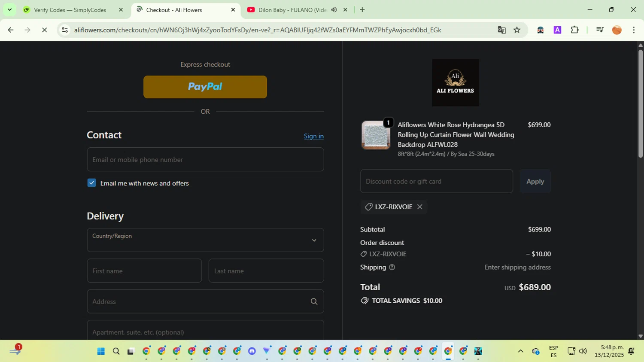Bookmark this page with the star icon
Screen dimensions: 644x362
pyautogui.click(x=517, y=30)
